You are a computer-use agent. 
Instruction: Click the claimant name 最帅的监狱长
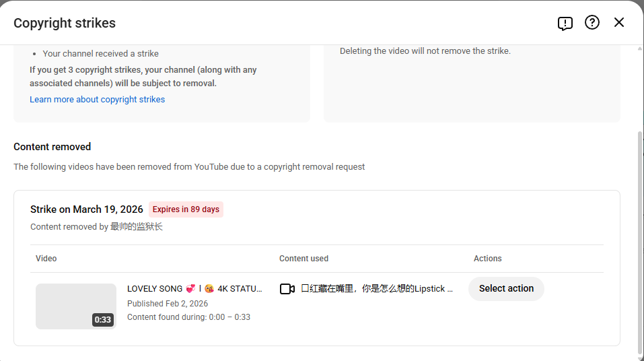(137, 227)
